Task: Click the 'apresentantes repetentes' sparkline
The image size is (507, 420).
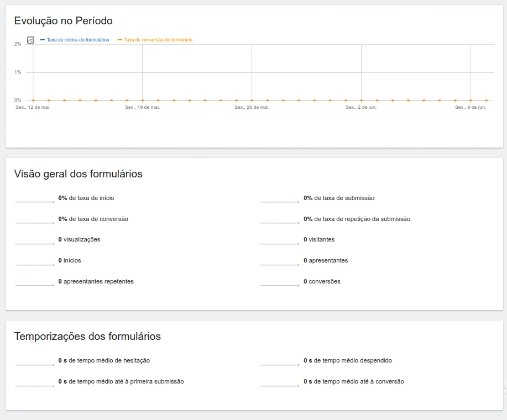Action: 35,284
